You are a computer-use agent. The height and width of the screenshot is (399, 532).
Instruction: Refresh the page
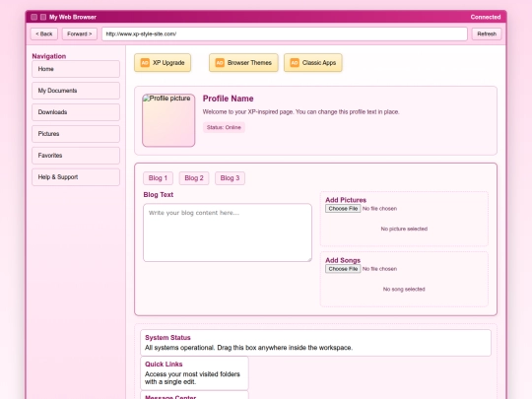(x=487, y=33)
